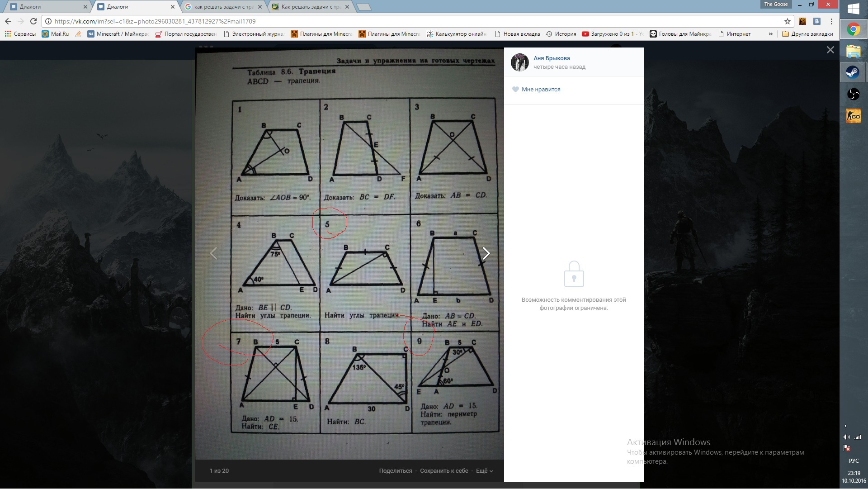Open Chrome from the taskbar
Screen dimensions: 868x489
(x=854, y=30)
